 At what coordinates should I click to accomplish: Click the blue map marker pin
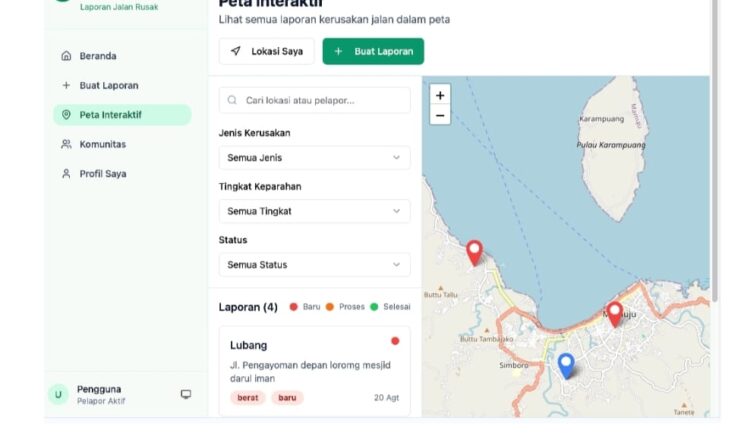click(566, 365)
